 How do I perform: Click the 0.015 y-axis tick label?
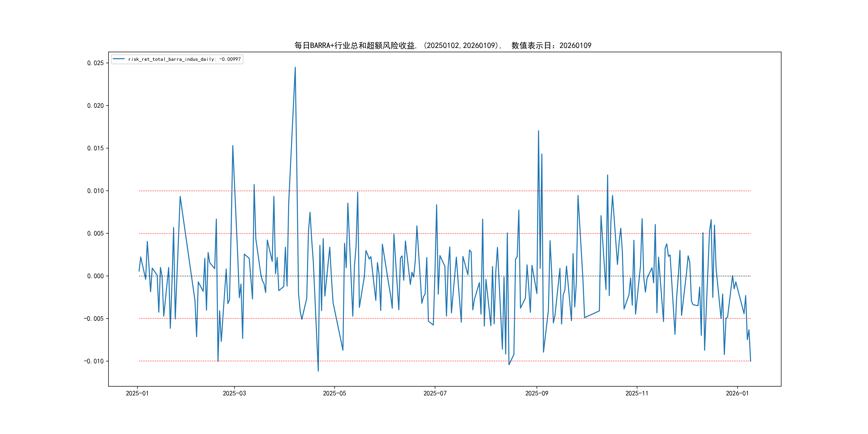pos(95,148)
